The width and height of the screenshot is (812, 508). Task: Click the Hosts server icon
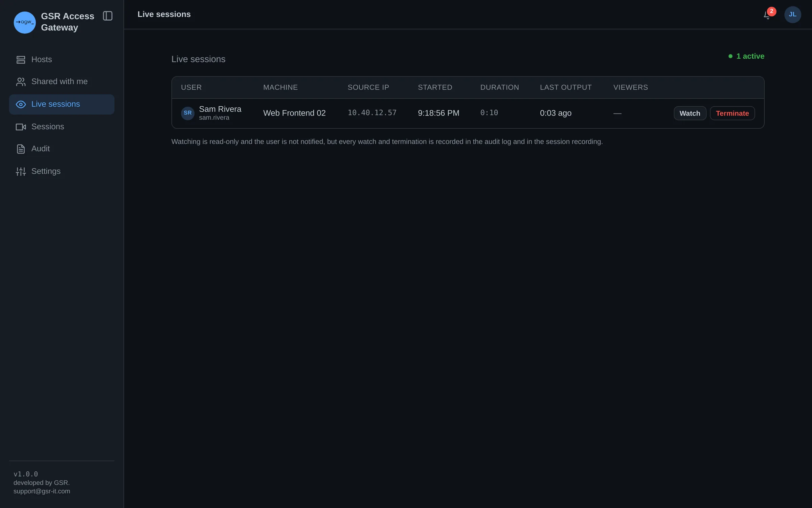click(x=21, y=60)
